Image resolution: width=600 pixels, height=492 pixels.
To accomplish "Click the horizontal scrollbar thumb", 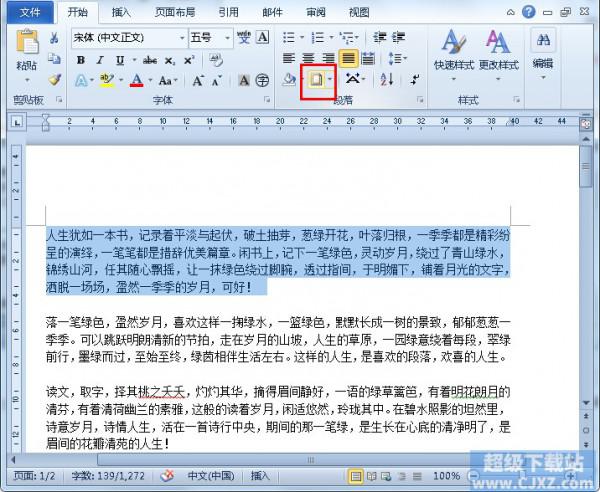I will (x=310, y=459).
